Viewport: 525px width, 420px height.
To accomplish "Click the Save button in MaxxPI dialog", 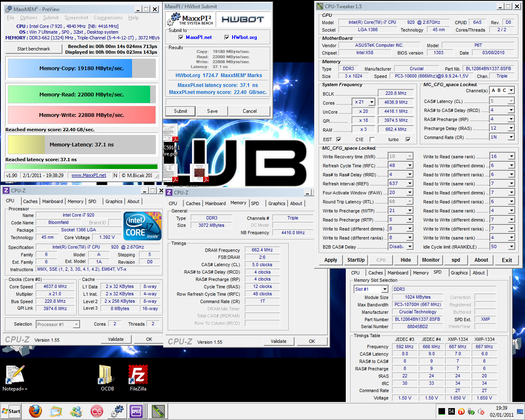I will tap(212, 111).
